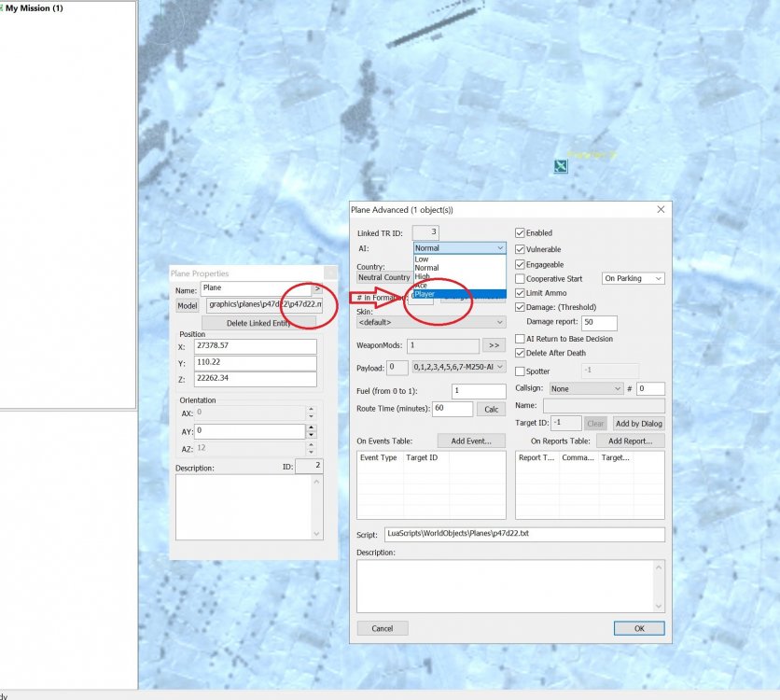Open the On Parking dropdown
This screenshot has height=700, width=780.
pos(634,278)
